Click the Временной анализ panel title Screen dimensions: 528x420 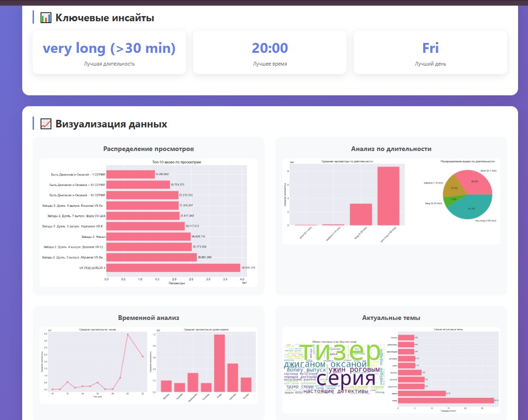tap(148, 318)
